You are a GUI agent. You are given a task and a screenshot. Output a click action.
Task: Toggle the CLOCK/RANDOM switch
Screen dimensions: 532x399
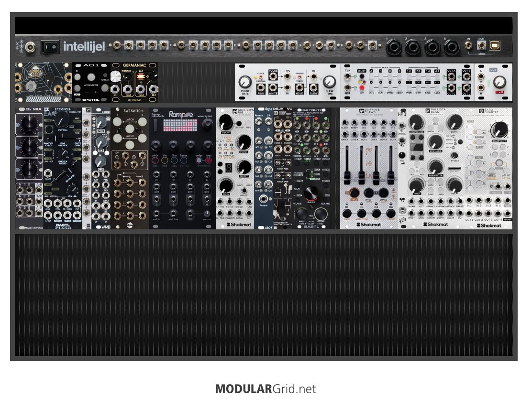pyautogui.click(x=261, y=77)
